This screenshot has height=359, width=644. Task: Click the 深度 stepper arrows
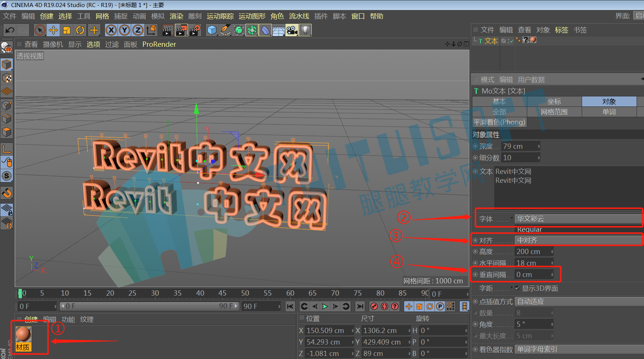[x=539, y=146]
